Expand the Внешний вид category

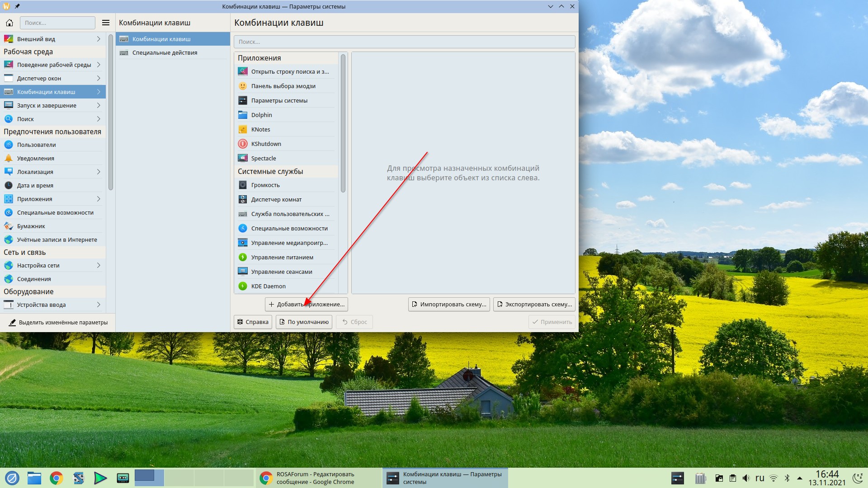click(98, 39)
